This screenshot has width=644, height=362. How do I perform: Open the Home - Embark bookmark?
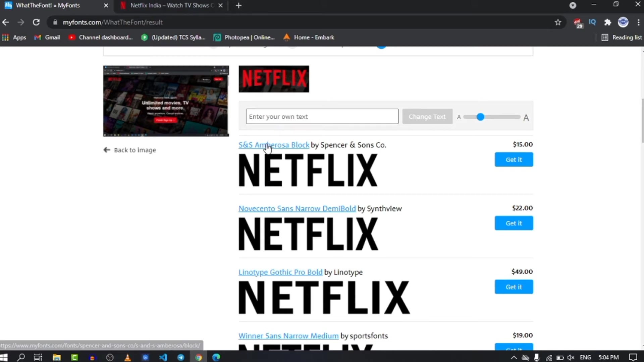tap(309, 38)
